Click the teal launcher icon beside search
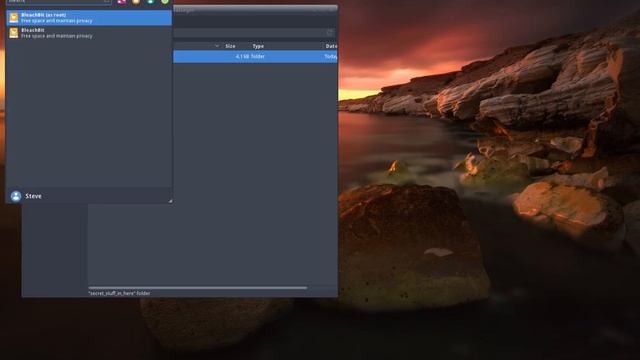Screen dimensions: 640x360 coord(151,2)
